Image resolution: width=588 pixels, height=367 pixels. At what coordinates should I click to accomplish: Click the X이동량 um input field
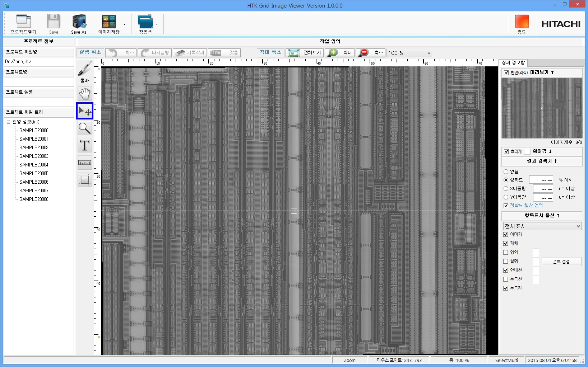(x=543, y=188)
